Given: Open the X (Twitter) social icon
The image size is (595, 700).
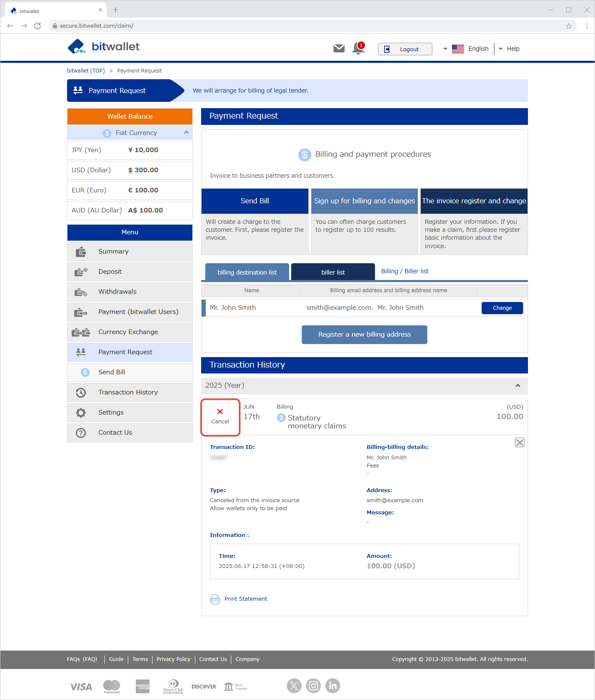Looking at the screenshot, I should 294,686.
